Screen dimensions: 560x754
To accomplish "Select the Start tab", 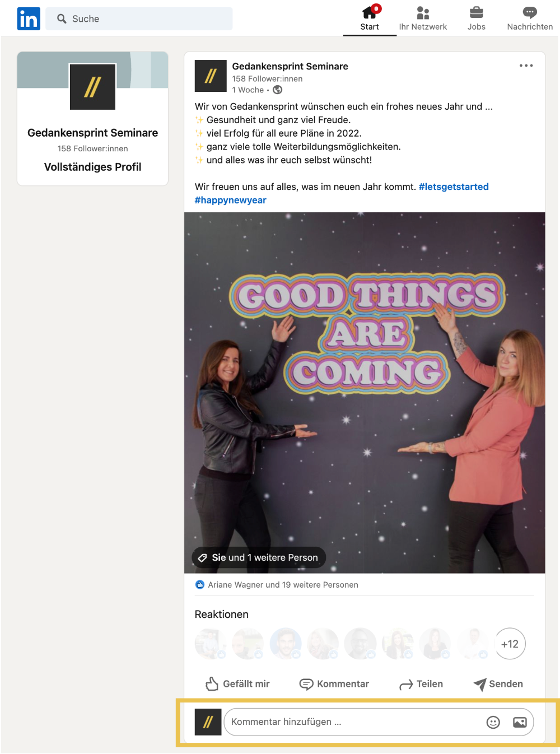I will click(x=370, y=18).
